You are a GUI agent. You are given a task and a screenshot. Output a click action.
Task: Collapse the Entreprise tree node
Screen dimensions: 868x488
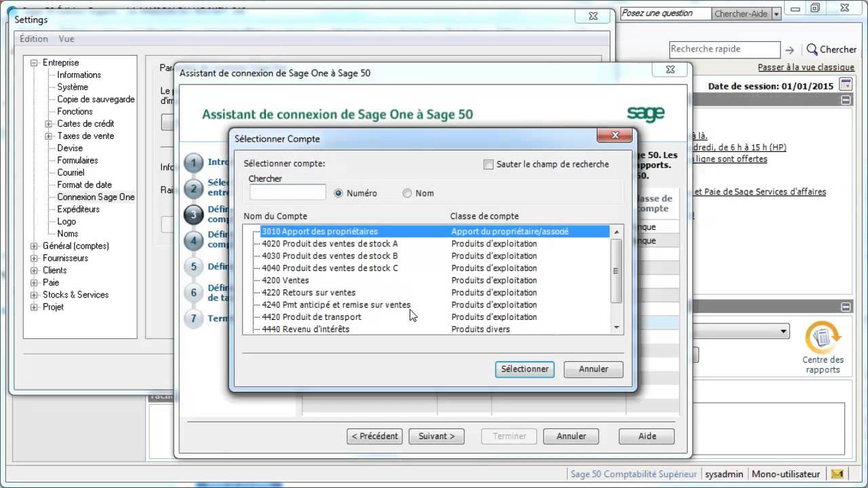(x=34, y=63)
